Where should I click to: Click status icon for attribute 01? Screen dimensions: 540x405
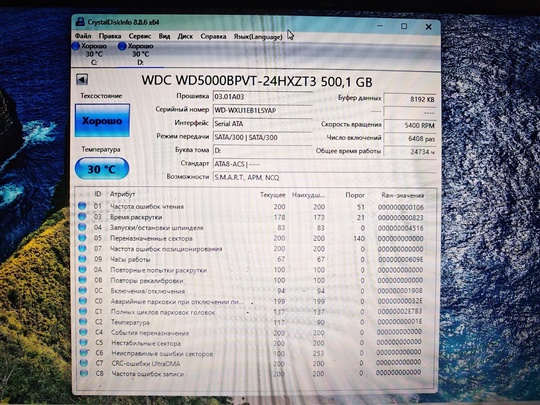point(82,206)
